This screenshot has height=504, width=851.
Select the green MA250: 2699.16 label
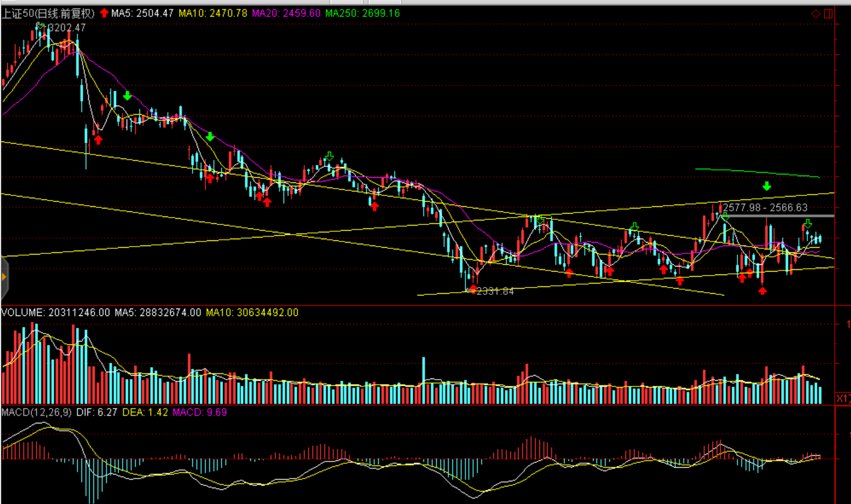(x=362, y=13)
